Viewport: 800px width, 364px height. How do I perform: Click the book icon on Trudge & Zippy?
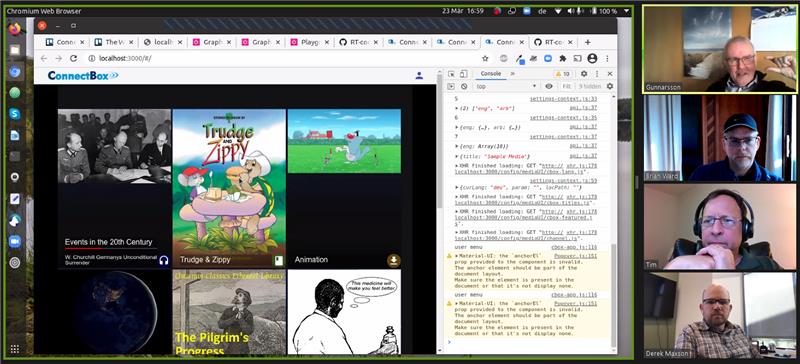tap(278, 260)
